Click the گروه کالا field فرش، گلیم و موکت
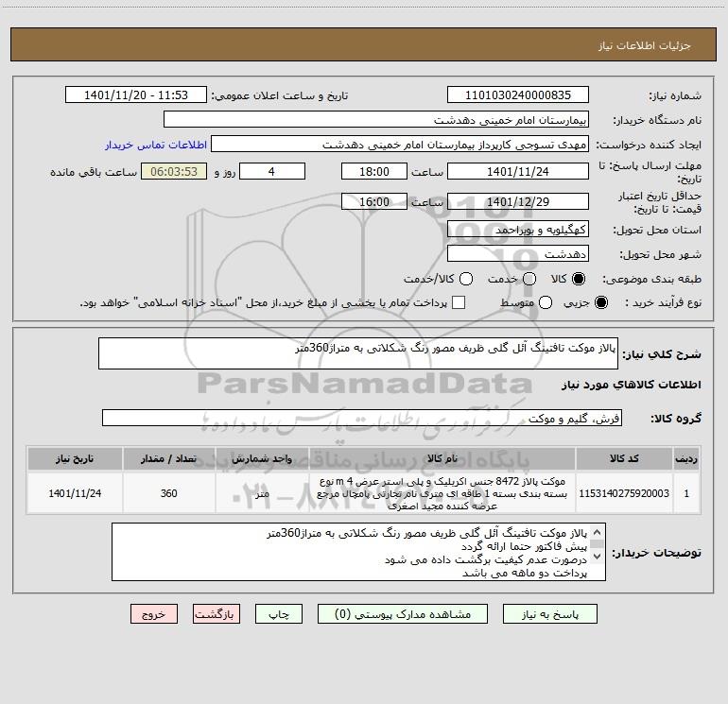This screenshot has width=728, height=704. tap(362, 418)
